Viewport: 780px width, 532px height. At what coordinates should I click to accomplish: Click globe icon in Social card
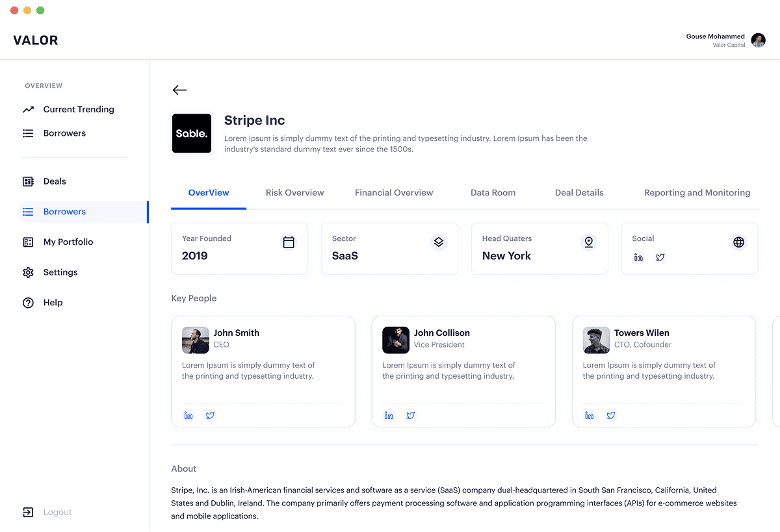point(738,242)
